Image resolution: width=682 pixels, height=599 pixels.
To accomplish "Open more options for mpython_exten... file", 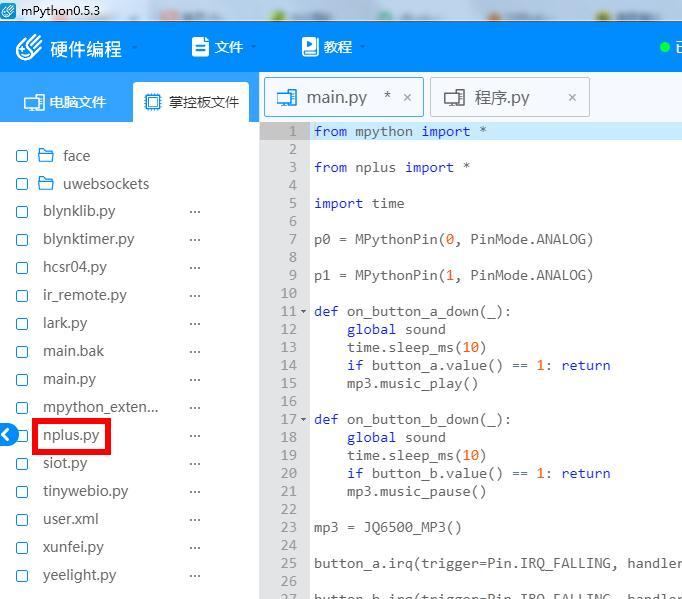I will point(195,408).
